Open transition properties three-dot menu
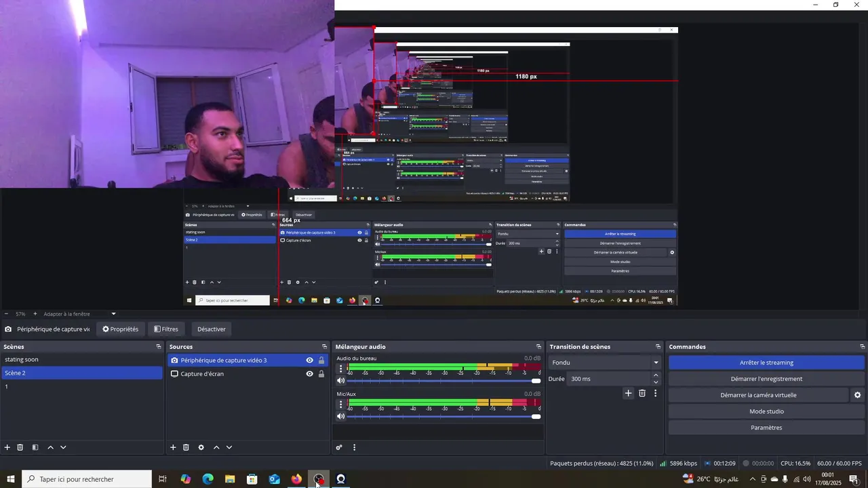 pos(655,393)
